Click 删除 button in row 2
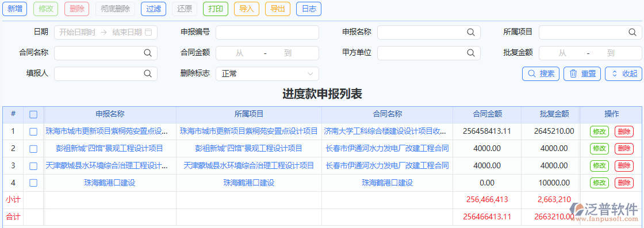The height and width of the screenshot is (228, 644). [624, 148]
